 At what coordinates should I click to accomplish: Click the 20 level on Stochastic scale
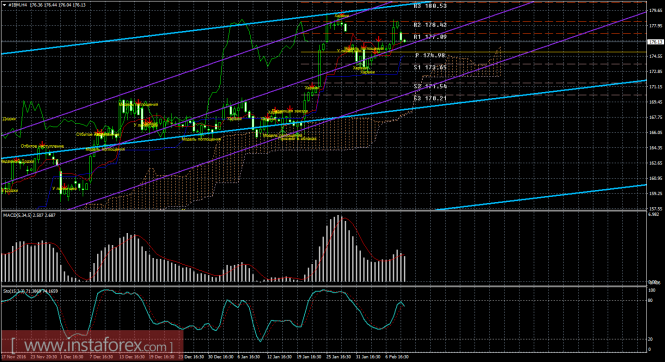tap(651, 339)
